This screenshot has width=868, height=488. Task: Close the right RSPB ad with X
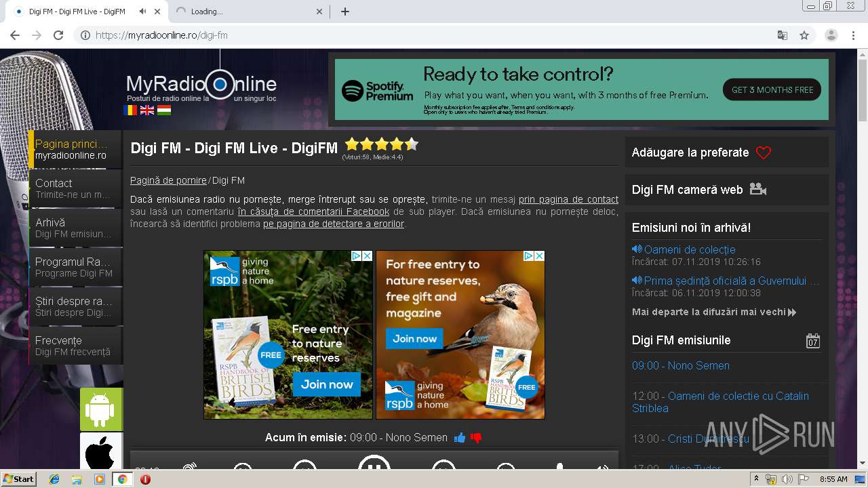[x=539, y=256]
